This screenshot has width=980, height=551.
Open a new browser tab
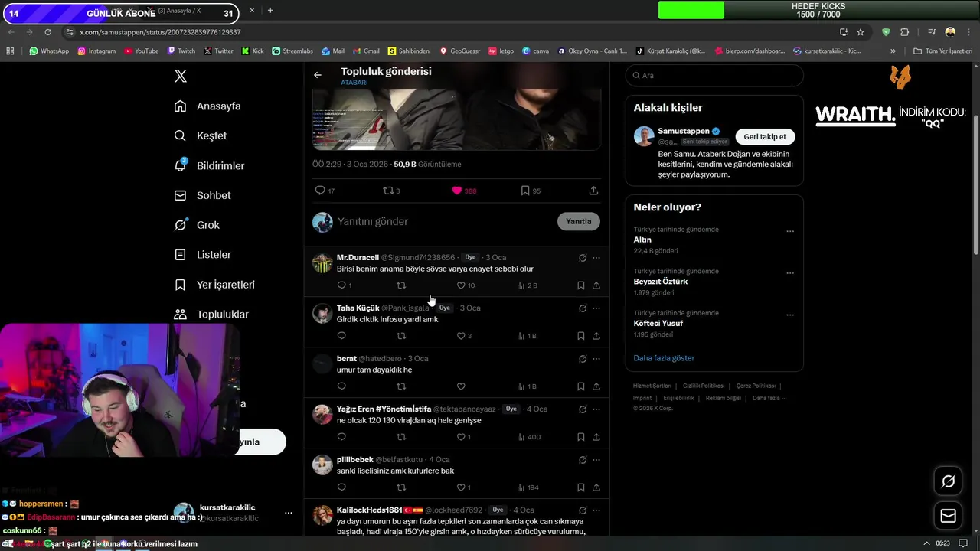(x=270, y=11)
